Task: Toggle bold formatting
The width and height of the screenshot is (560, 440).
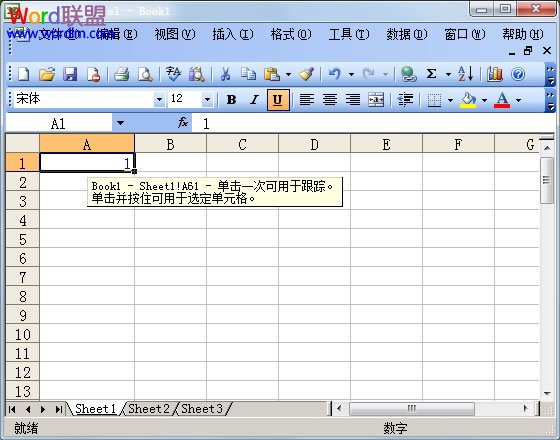Action: pos(231,100)
